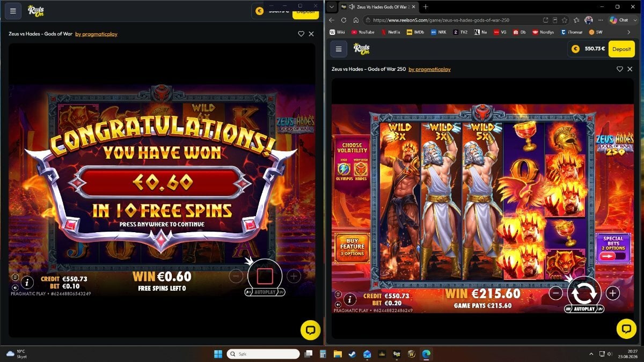Expand the browser tab search dropdown

pos(332,6)
